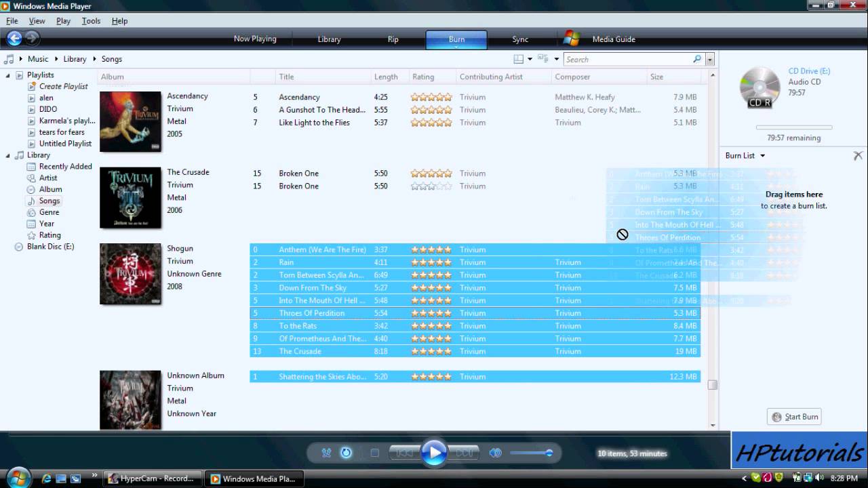Adjust the volume slider

click(x=531, y=453)
